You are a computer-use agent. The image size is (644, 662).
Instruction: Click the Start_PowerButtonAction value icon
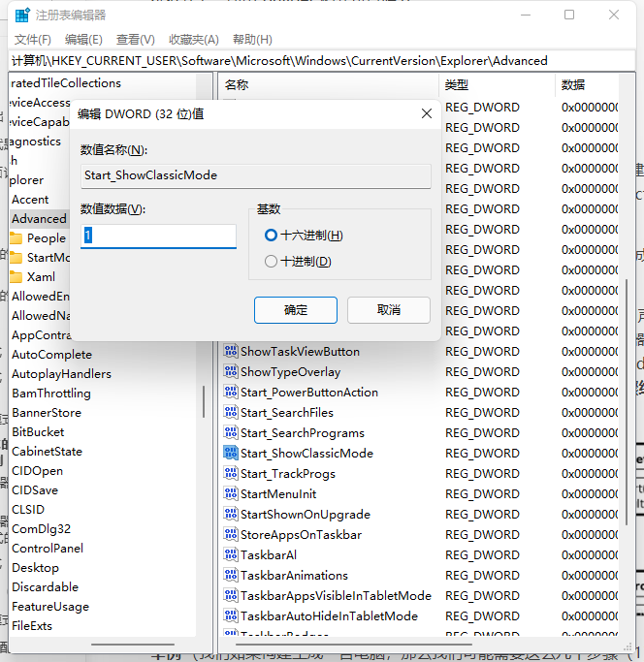231,393
